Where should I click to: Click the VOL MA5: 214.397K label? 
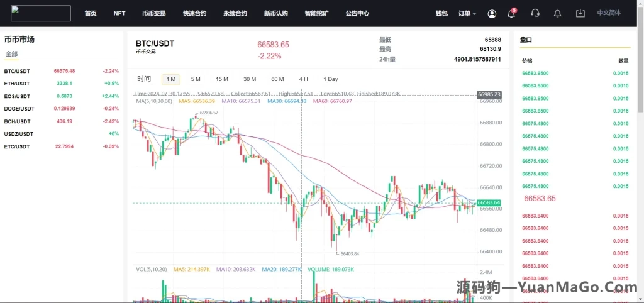[191, 269]
